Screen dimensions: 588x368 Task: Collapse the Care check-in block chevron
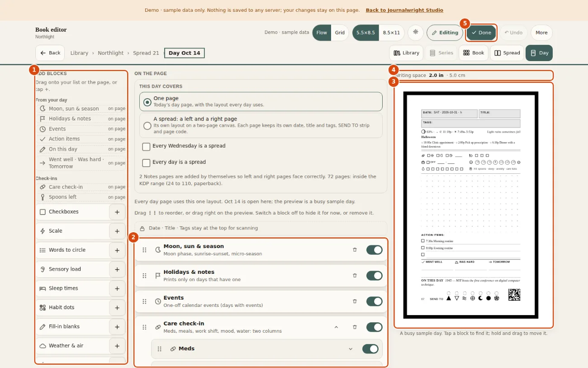(x=336, y=327)
